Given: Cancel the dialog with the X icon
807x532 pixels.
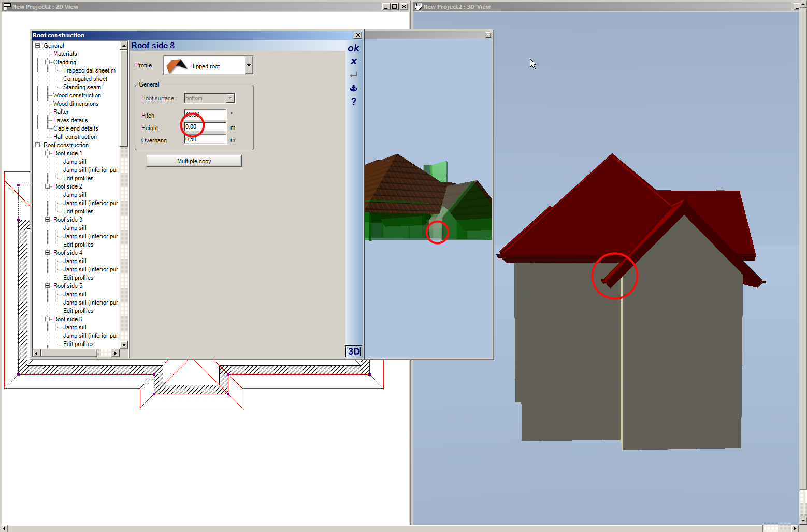Looking at the screenshot, I should tap(354, 61).
